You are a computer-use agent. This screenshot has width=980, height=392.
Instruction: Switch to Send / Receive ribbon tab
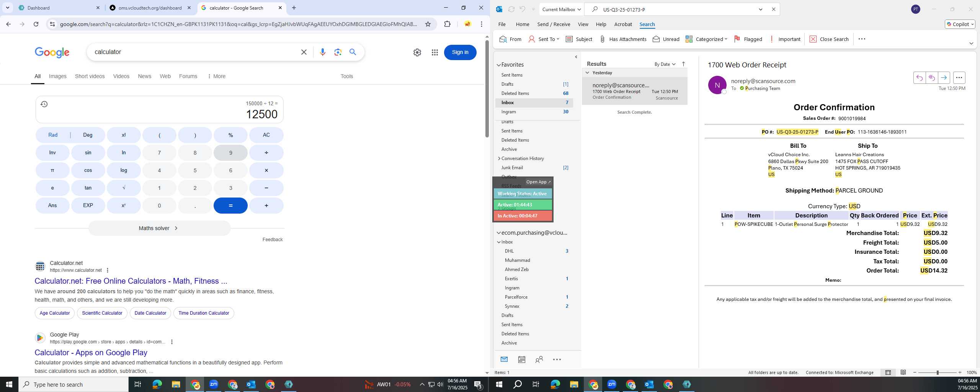click(x=554, y=24)
